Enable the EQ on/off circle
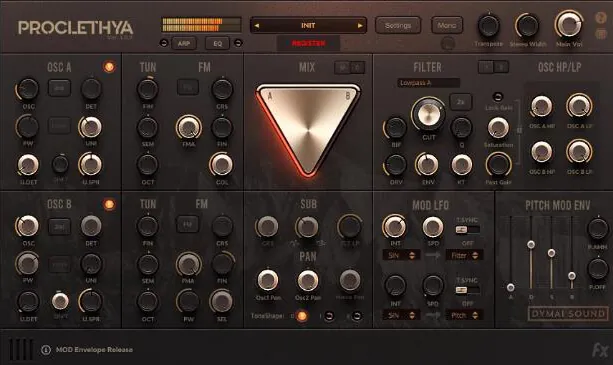 pyautogui.click(x=238, y=43)
